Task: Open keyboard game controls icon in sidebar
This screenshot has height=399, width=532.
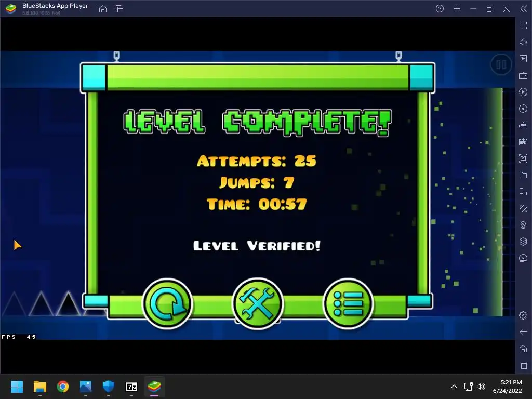Action: click(x=523, y=75)
